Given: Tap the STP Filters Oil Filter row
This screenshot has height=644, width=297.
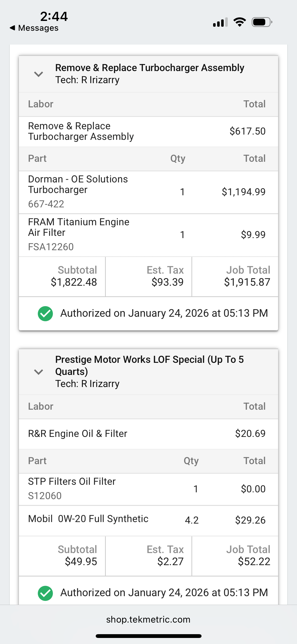Looking at the screenshot, I should click(148, 489).
